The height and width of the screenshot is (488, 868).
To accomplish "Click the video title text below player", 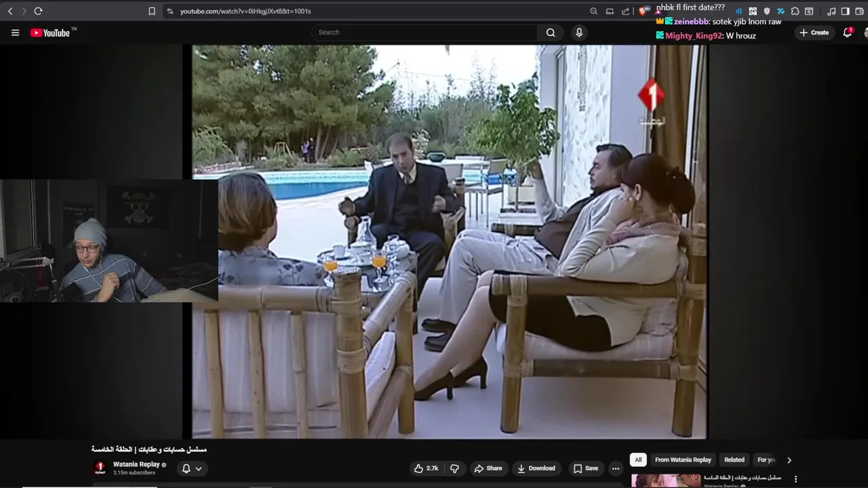I will click(149, 449).
